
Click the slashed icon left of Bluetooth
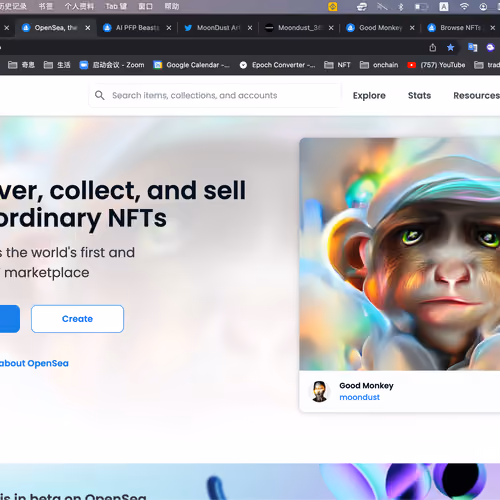pyautogui.click(x=382, y=7)
